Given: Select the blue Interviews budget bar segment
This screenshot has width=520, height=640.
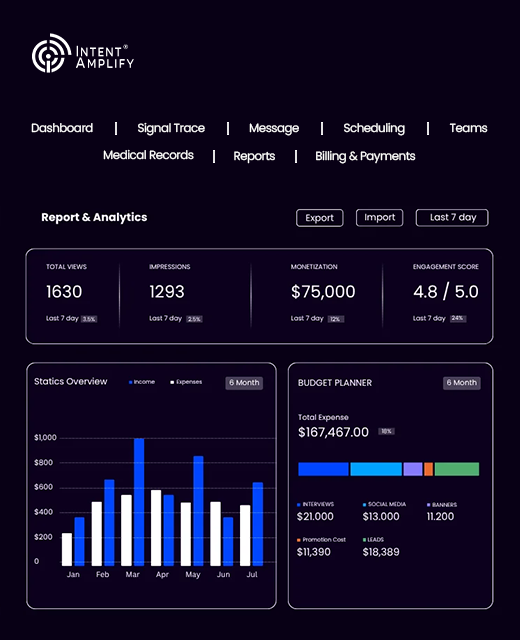Looking at the screenshot, I should click(x=323, y=469).
